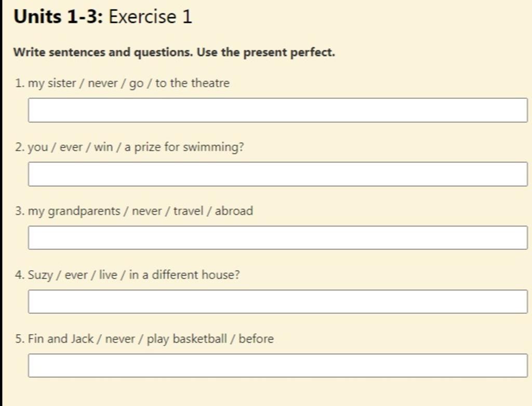The width and height of the screenshot is (532, 406).
Task: Focus the input under 'you / ever / win'
Action: click(x=278, y=174)
